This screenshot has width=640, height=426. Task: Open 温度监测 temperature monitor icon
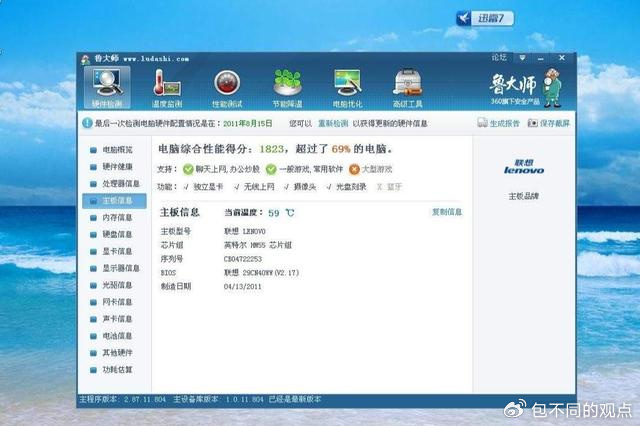167,87
